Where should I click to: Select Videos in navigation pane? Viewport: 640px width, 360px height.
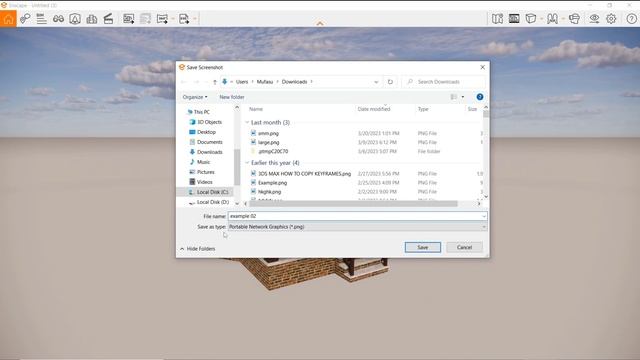201,182
